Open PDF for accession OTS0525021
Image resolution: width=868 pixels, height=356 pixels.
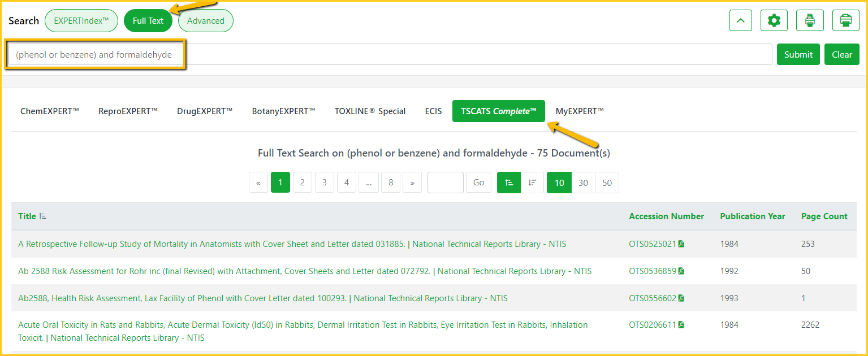tap(681, 244)
